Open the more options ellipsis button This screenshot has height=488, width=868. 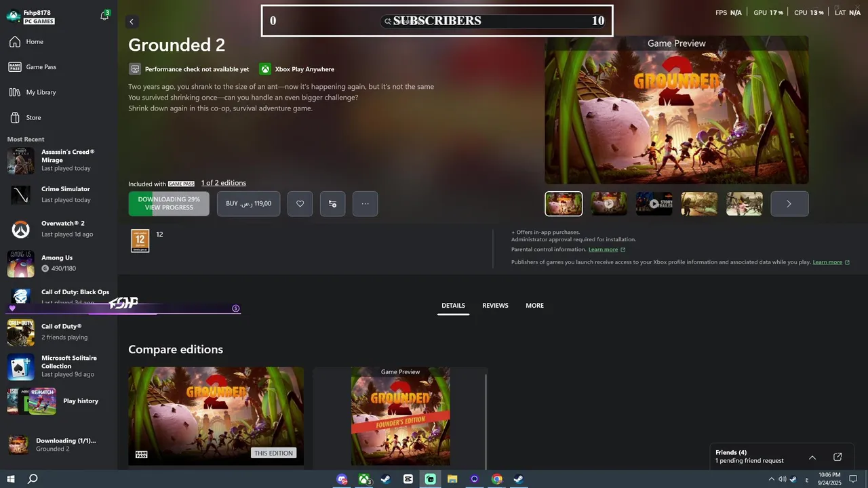(x=365, y=203)
